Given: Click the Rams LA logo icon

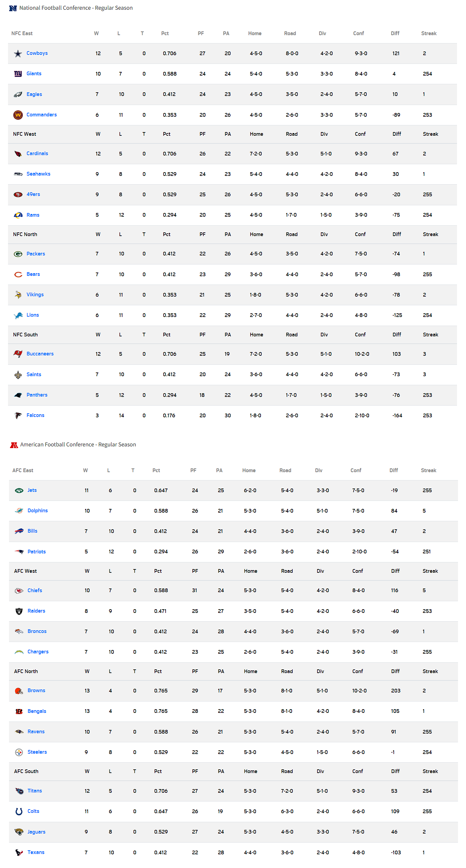Looking at the screenshot, I should point(18,215).
